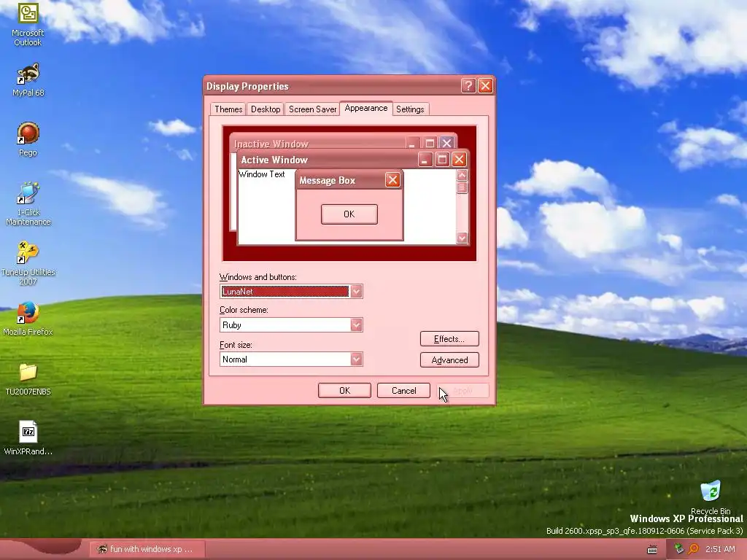
Task: Click the green tray icon next to the orange tray icon
Action: coord(679,549)
